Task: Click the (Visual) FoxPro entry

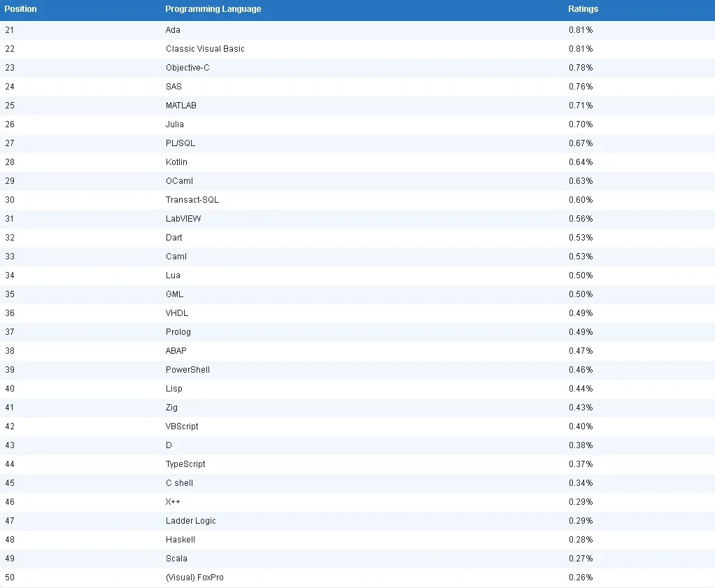Action: pos(194,578)
